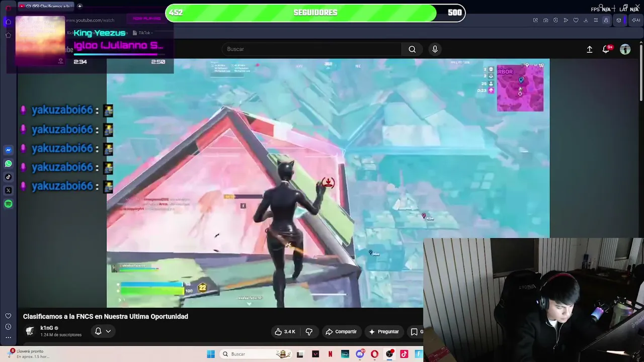Click the Compartir share button
The width and height of the screenshot is (644, 362).
coord(341,332)
